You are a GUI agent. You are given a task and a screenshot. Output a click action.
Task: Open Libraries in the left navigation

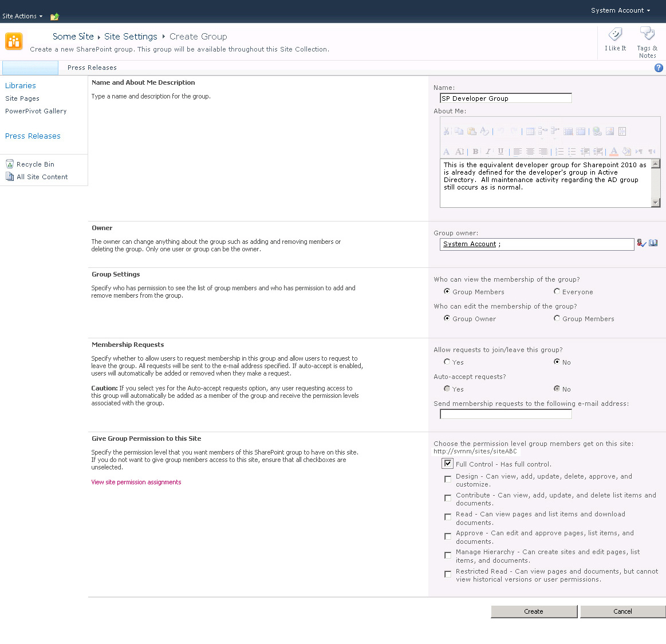(x=21, y=85)
